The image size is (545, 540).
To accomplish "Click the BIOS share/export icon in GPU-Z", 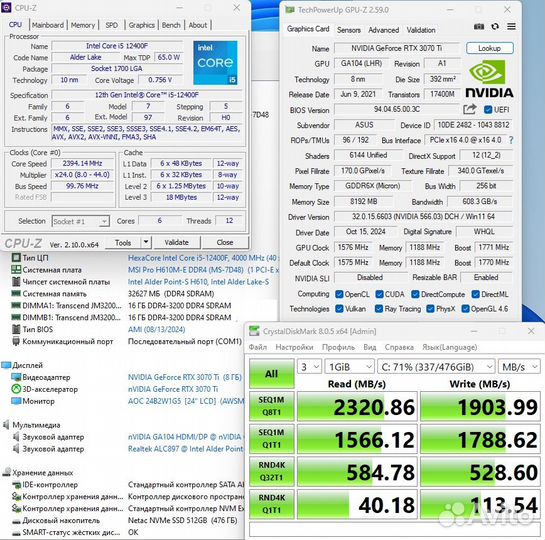I will (x=470, y=109).
